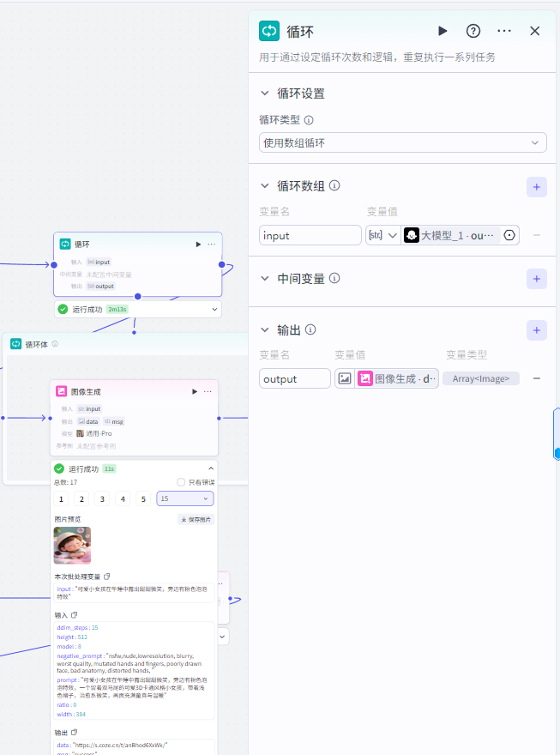Copy the 输入 parameters content
The width and height of the screenshot is (560, 755).
coord(74,615)
